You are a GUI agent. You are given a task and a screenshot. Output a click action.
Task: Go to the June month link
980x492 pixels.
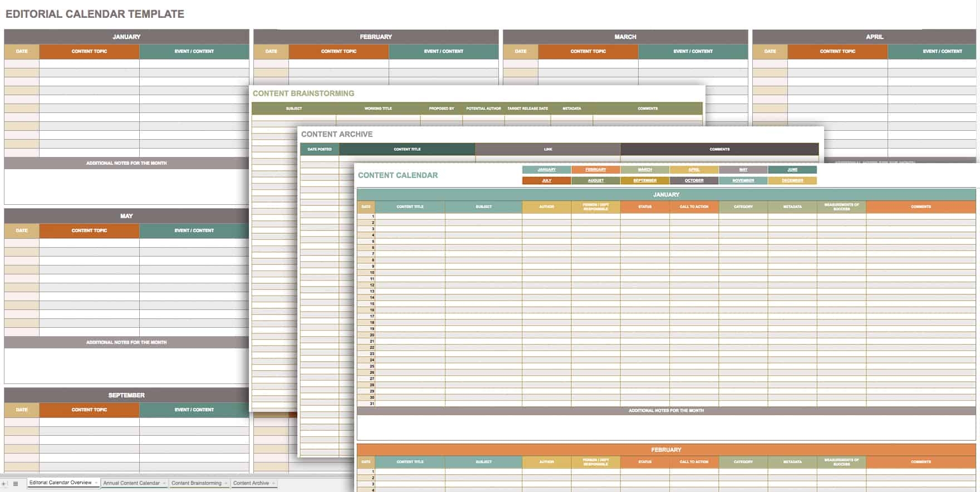tap(792, 170)
